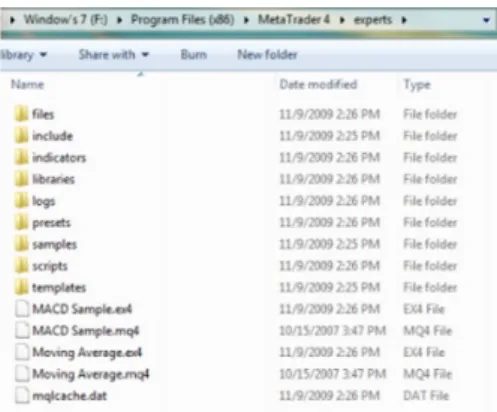Click the experts breadcrumb segment
Viewport: 497px width, 412px height.
[373, 20]
